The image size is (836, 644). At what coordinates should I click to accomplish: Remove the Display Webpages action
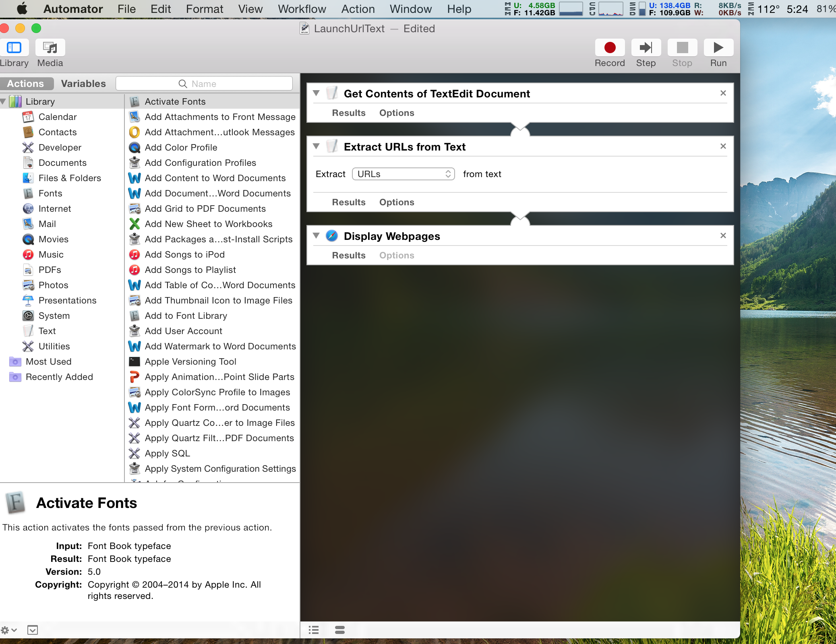(x=723, y=235)
